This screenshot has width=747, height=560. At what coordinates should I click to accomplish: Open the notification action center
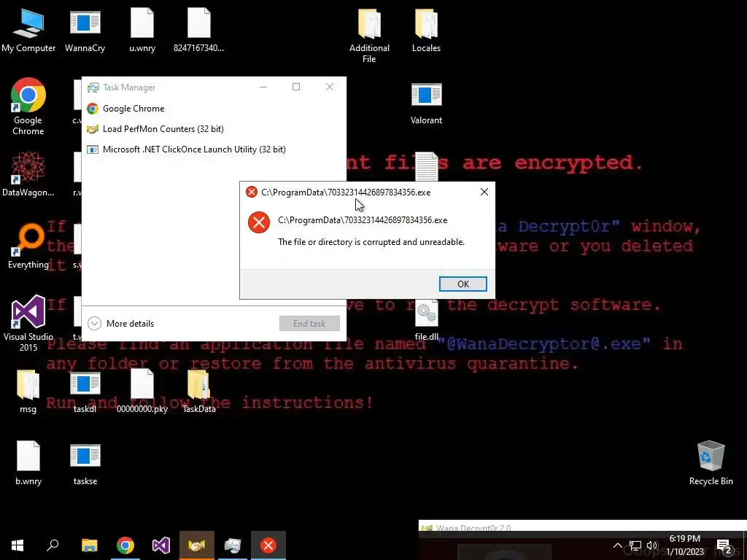pyautogui.click(x=724, y=545)
